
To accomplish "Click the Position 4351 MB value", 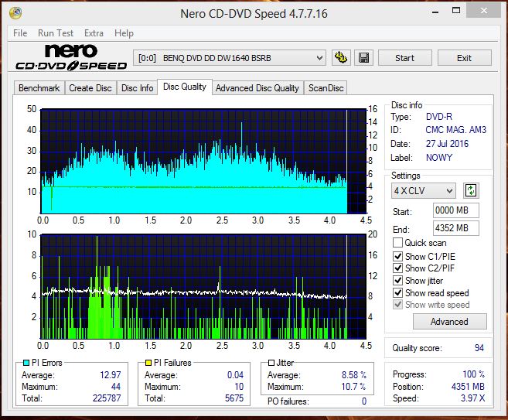I will [x=468, y=386].
